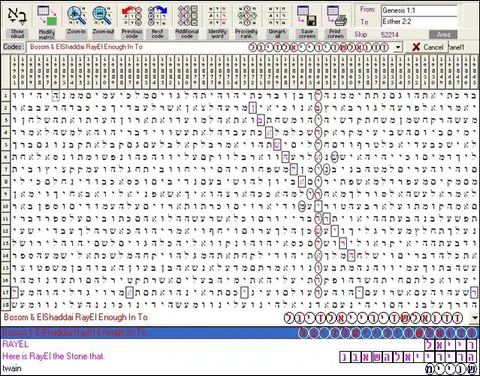Click the Skip value 52214

pos(390,34)
